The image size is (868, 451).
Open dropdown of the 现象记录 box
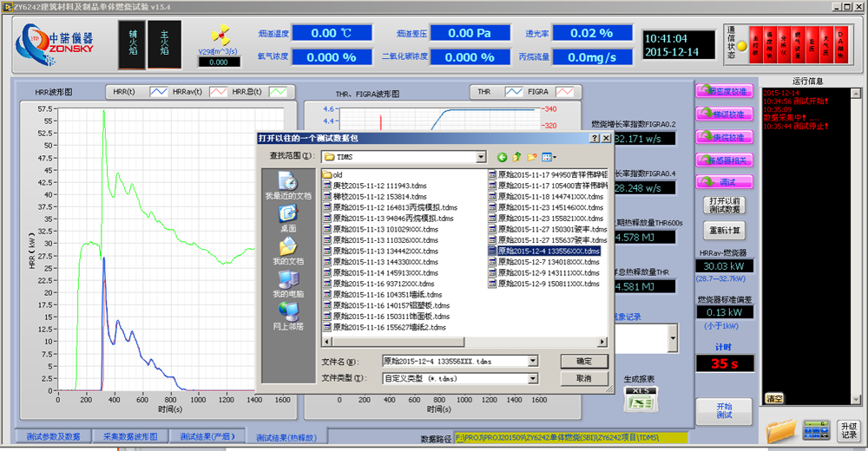click(x=673, y=337)
